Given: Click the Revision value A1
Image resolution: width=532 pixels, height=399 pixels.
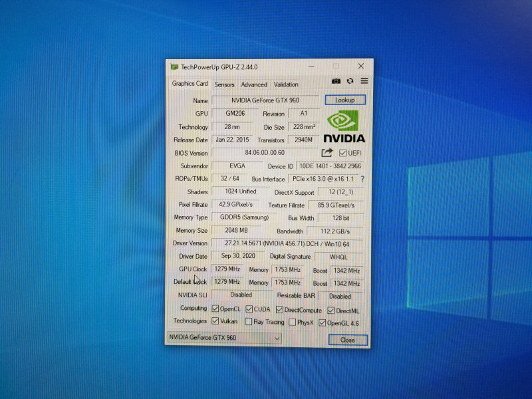Looking at the screenshot, I should click(x=304, y=113).
